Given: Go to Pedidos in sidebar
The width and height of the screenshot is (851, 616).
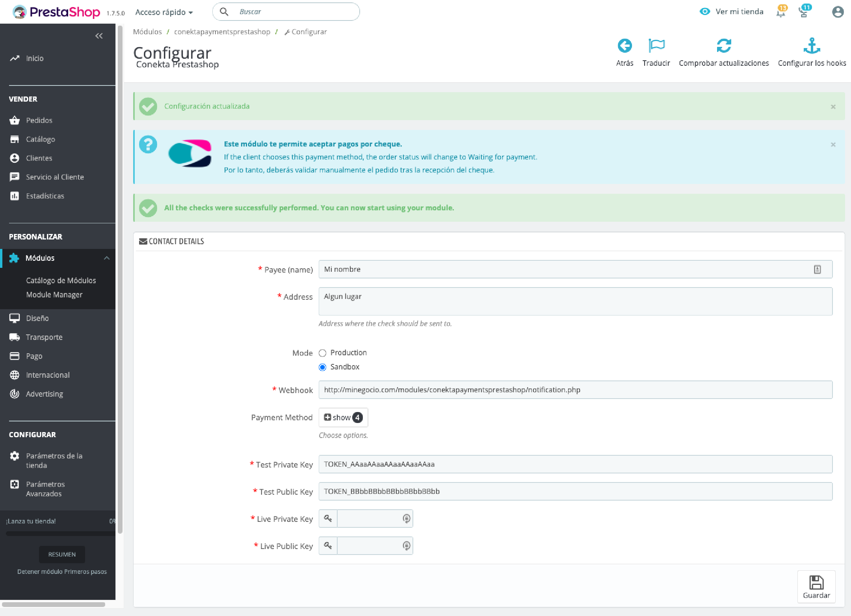Looking at the screenshot, I should [x=39, y=120].
